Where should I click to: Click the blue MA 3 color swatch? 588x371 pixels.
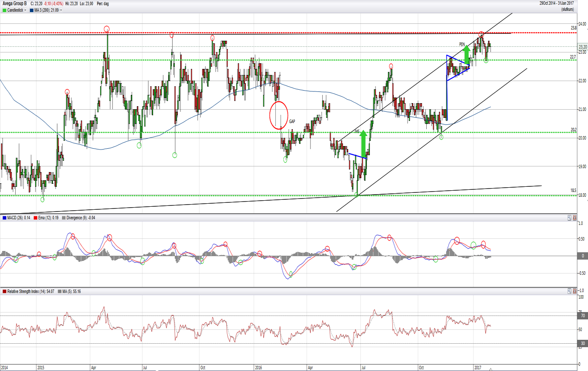(x=31, y=10)
